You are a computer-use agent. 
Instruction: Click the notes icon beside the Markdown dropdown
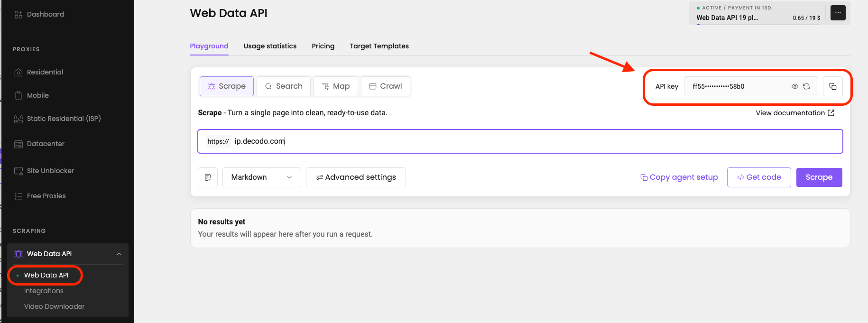[208, 177]
